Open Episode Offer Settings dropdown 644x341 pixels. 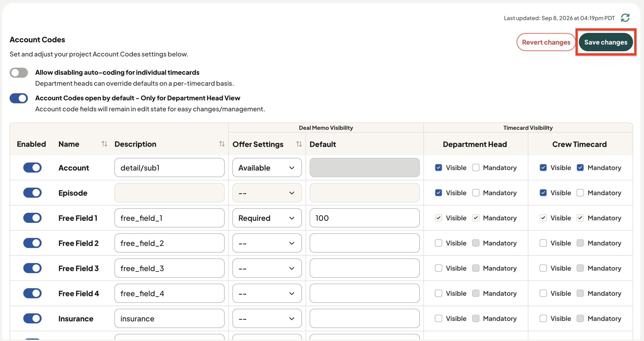[x=267, y=193]
